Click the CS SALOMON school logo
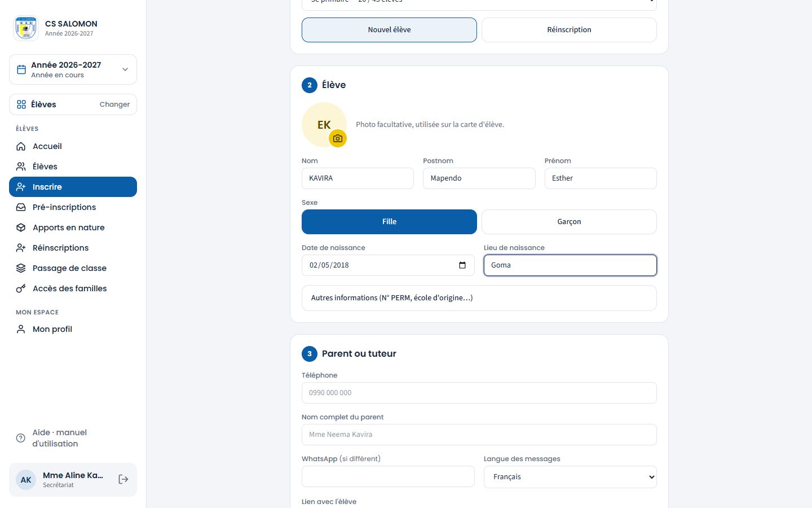The width and height of the screenshot is (812, 508). [x=25, y=28]
